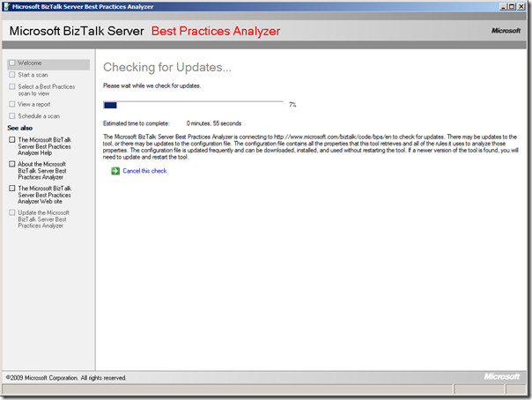
Task: Minimize the Best Practices Analyzer window
Action: click(504, 6)
